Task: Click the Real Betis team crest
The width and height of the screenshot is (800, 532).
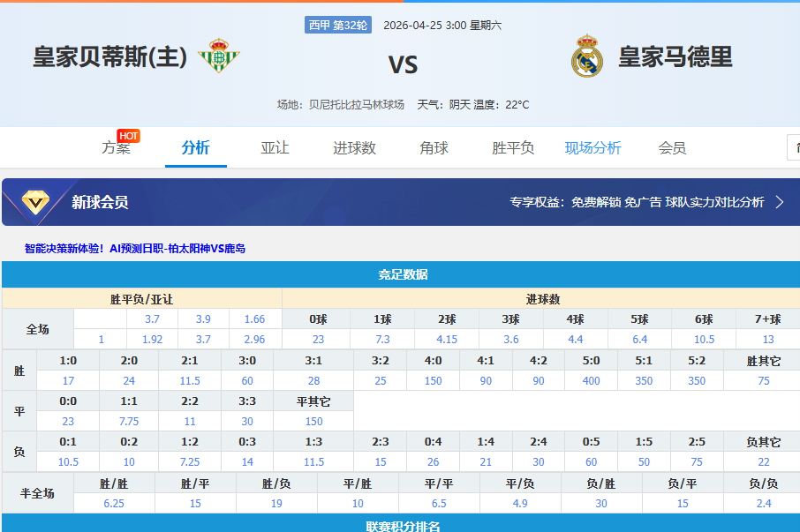Action: pos(219,56)
